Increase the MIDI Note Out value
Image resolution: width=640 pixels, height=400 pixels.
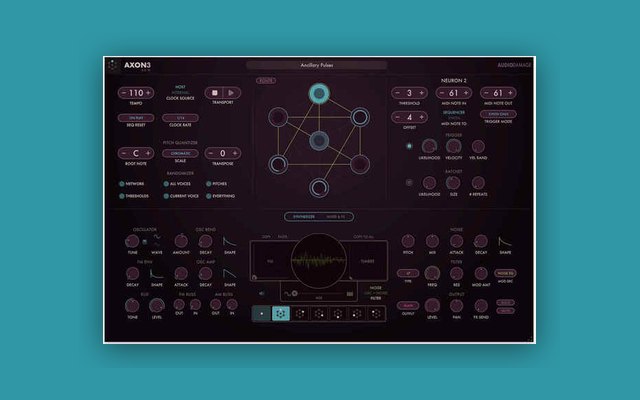click(x=510, y=93)
